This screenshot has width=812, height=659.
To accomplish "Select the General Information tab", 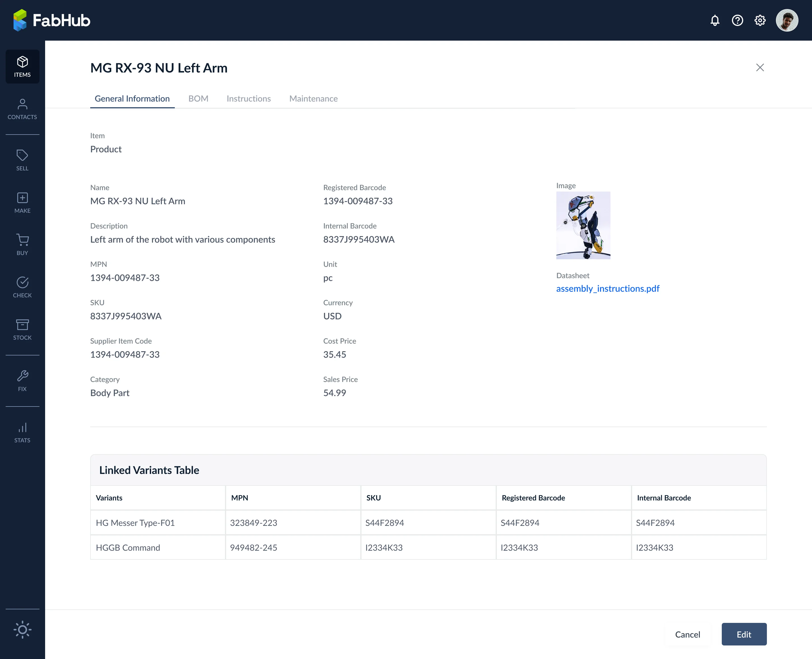I will point(132,99).
